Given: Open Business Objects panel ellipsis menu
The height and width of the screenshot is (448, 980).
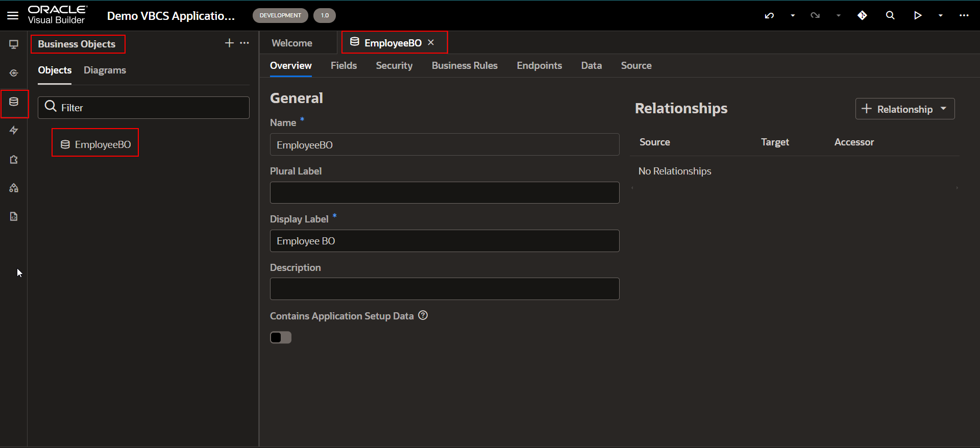Looking at the screenshot, I should coord(244,43).
